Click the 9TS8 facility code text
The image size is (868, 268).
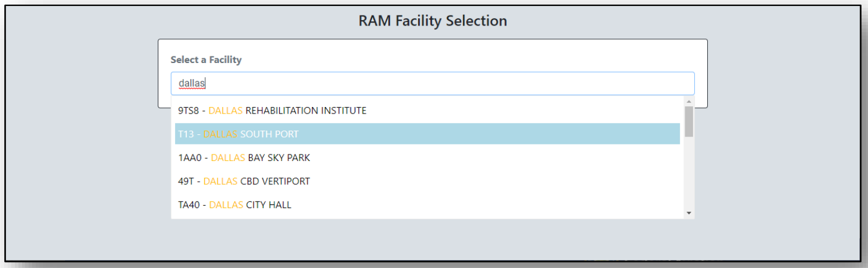tap(188, 111)
